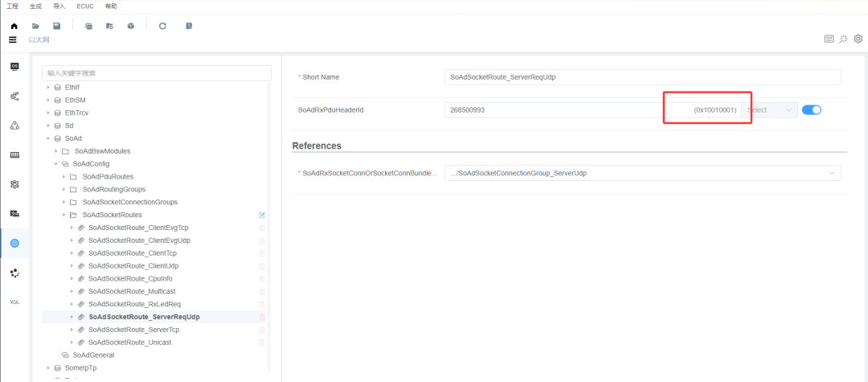Open SoAdRxSocketConnOrSocketConnBundle reference dropdown
Image resolution: width=868 pixels, height=382 pixels.
tap(643, 173)
